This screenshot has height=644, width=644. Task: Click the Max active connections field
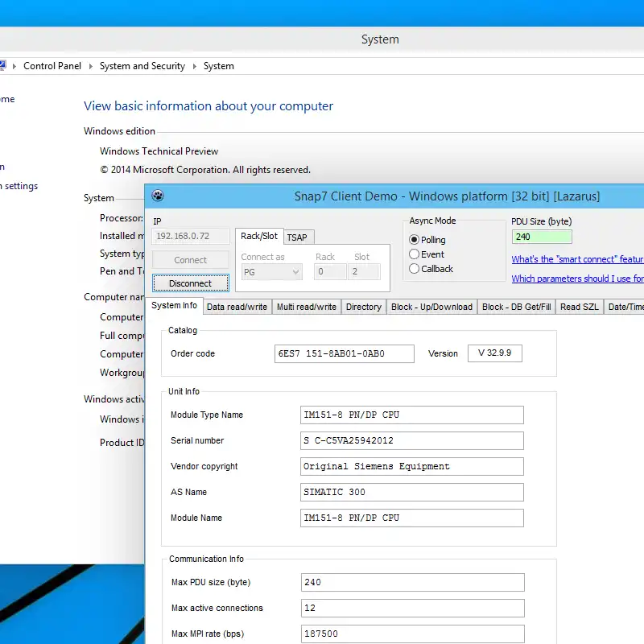[x=413, y=609]
